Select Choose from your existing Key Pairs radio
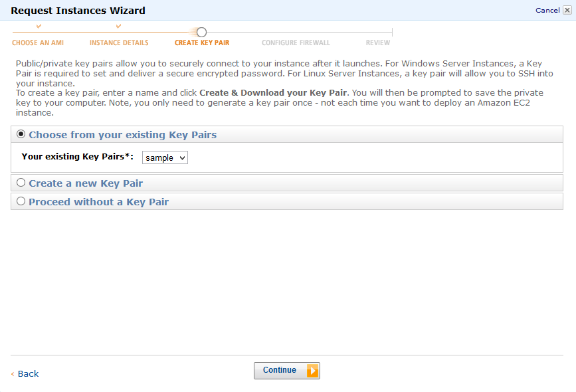This screenshot has height=392, width=576. (21, 134)
